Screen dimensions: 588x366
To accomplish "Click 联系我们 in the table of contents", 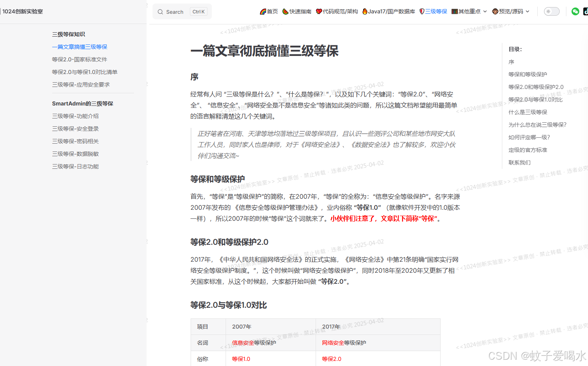I will (520, 163).
